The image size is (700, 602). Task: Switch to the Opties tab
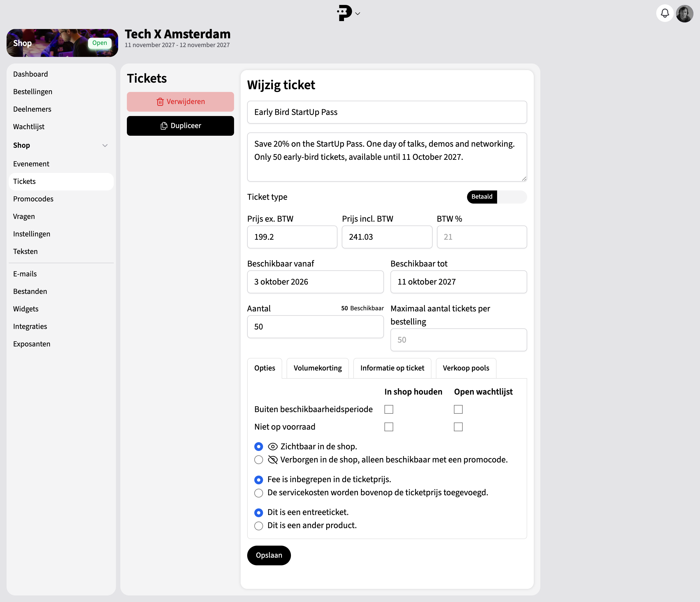point(264,368)
